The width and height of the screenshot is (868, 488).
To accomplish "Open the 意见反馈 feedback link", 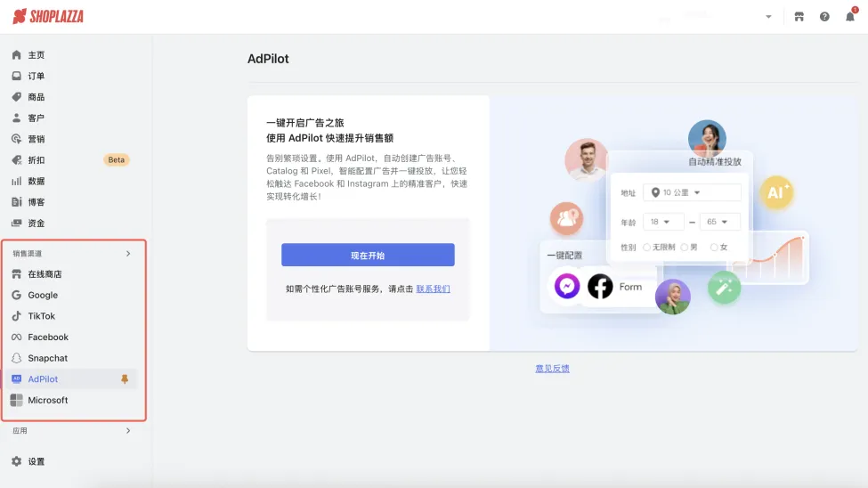I will point(553,369).
